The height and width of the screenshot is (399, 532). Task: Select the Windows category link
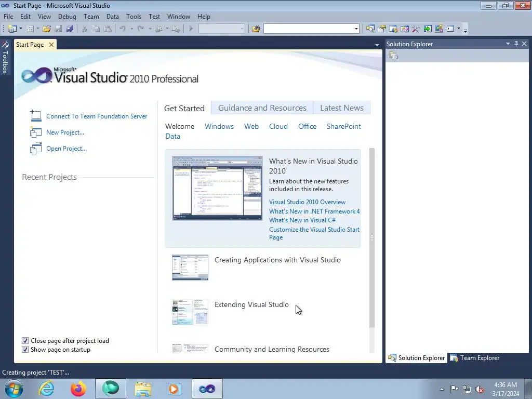point(219,127)
